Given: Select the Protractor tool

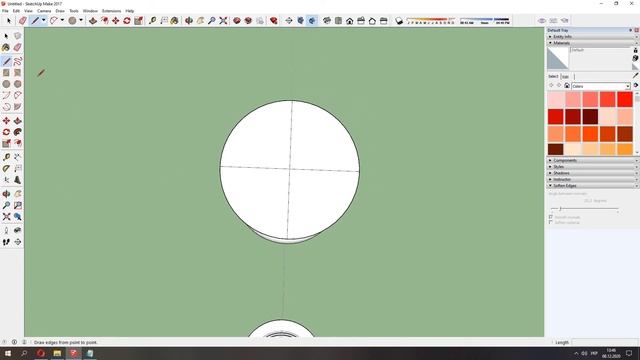Looking at the screenshot, I should coord(6,169).
